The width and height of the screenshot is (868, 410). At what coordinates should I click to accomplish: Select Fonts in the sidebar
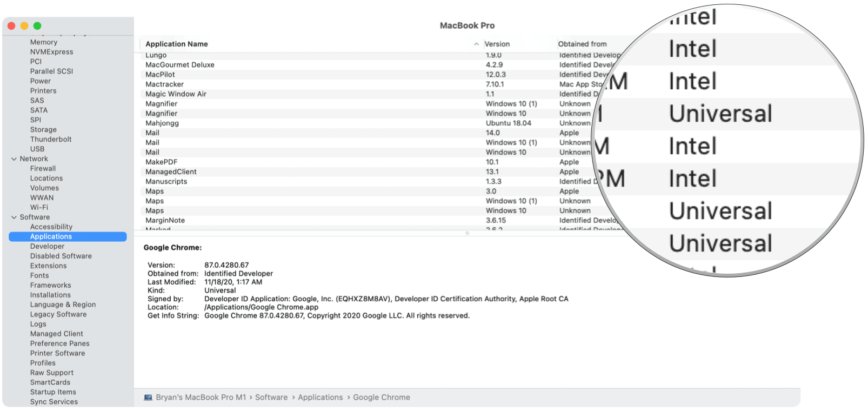pyautogui.click(x=39, y=276)
